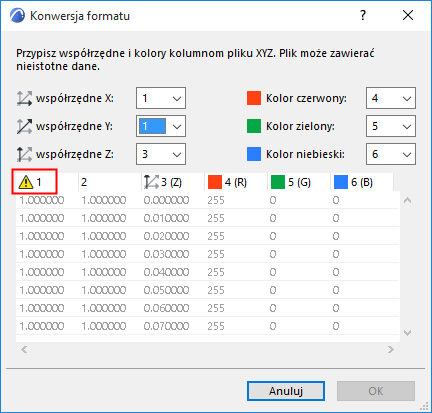Click the cell value 0.060000
The height and width of the screenshot is (413, 432).
coord(166,308)
